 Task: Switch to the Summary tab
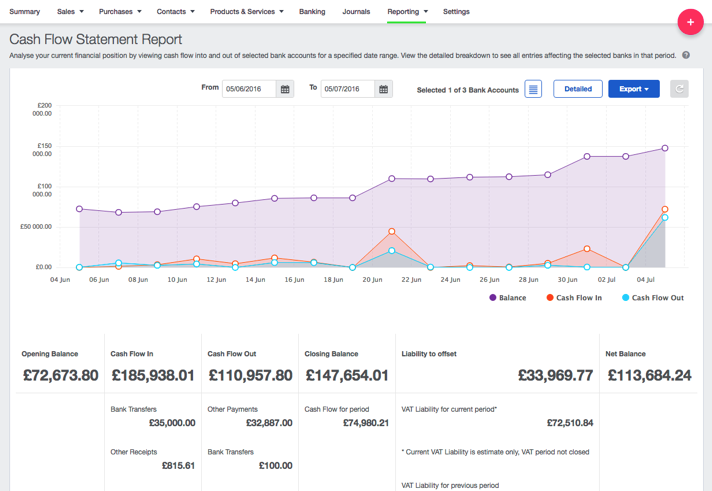[25, 12]
